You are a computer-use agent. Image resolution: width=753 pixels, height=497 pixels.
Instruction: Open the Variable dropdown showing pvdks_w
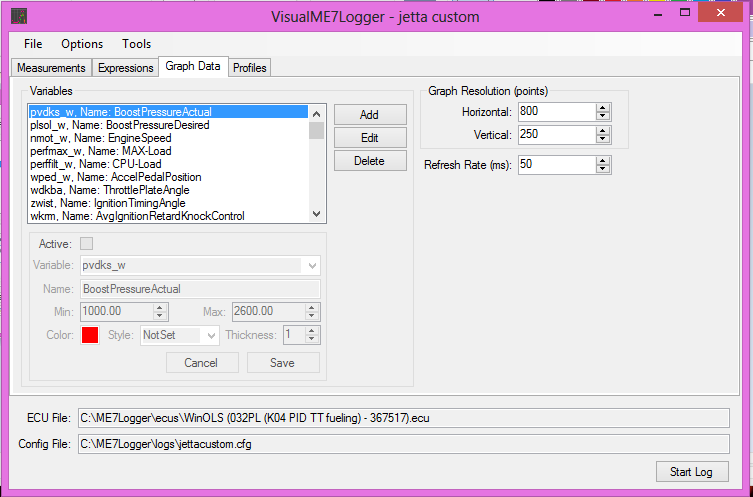[x=200, y=265]
